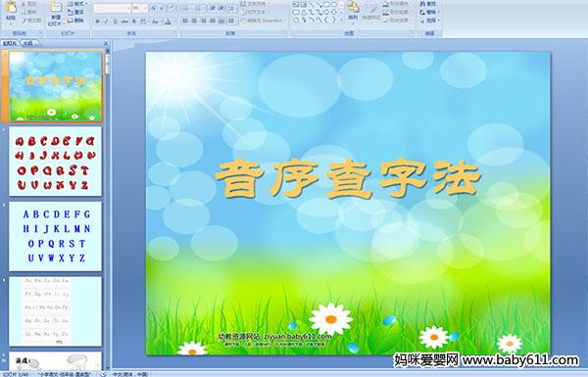Click the Bold formatting button

coord(97,22)
